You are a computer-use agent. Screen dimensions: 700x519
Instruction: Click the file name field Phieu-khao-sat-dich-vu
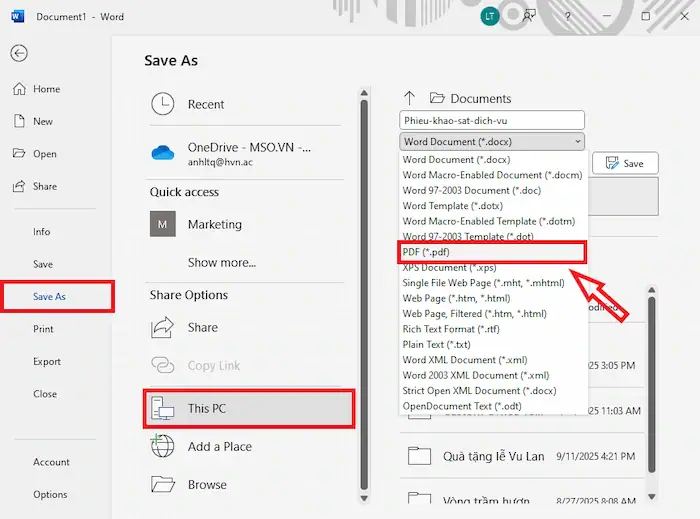tap(491, 120)
